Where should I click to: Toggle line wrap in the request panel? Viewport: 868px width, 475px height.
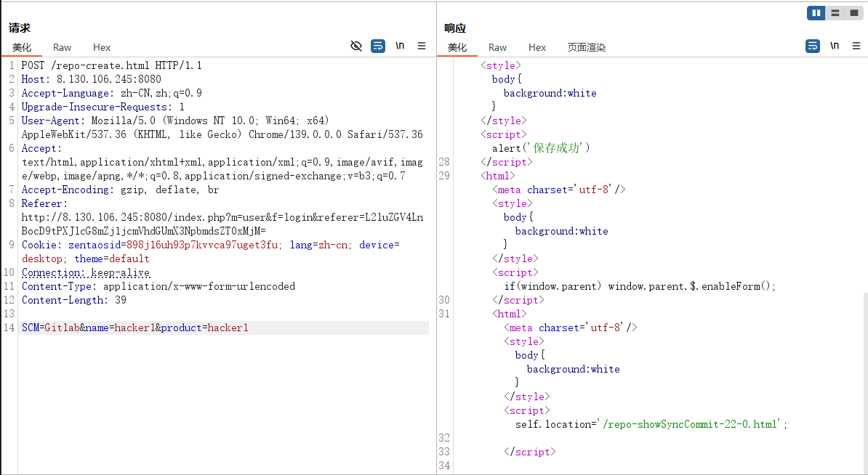pyautogui.click(x=378, y=46)
